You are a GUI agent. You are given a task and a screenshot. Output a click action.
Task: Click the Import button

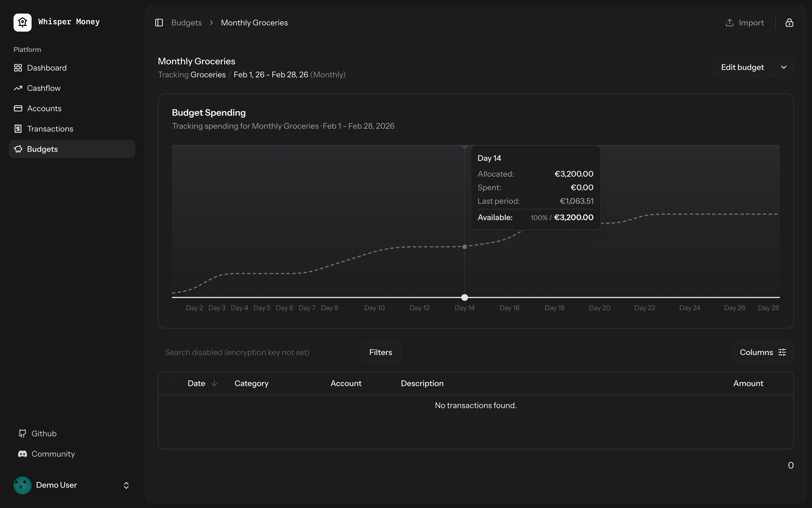point(745,23)
